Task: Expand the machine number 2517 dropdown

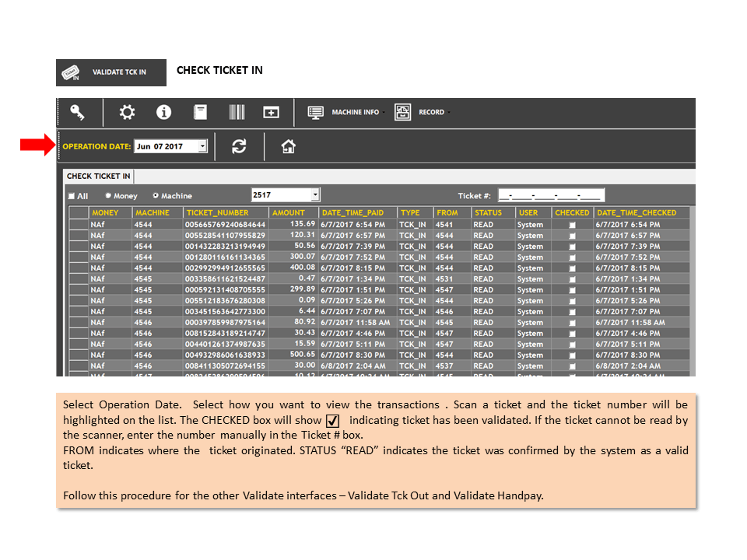Action: (x=315, y=194)
